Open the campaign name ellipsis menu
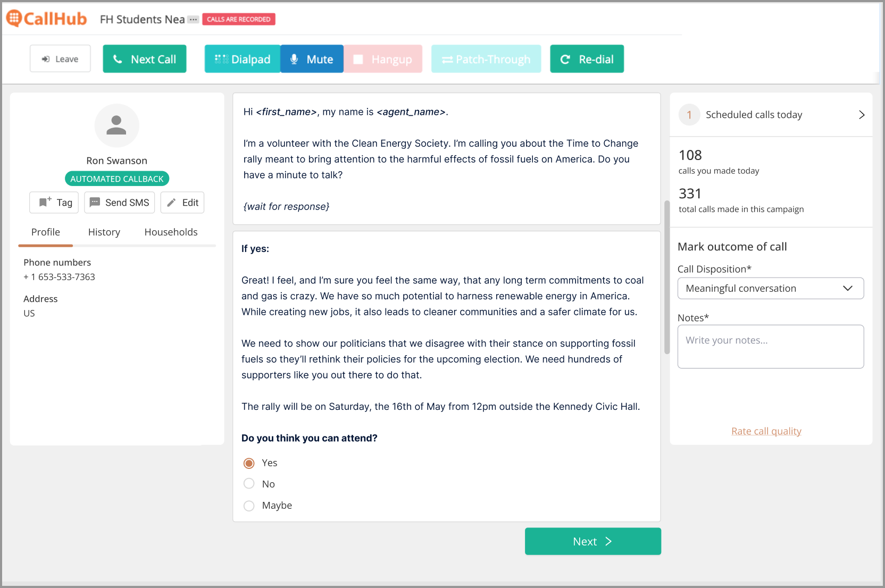885x588 pixels. pyautogui.click(x=193, y=20)
